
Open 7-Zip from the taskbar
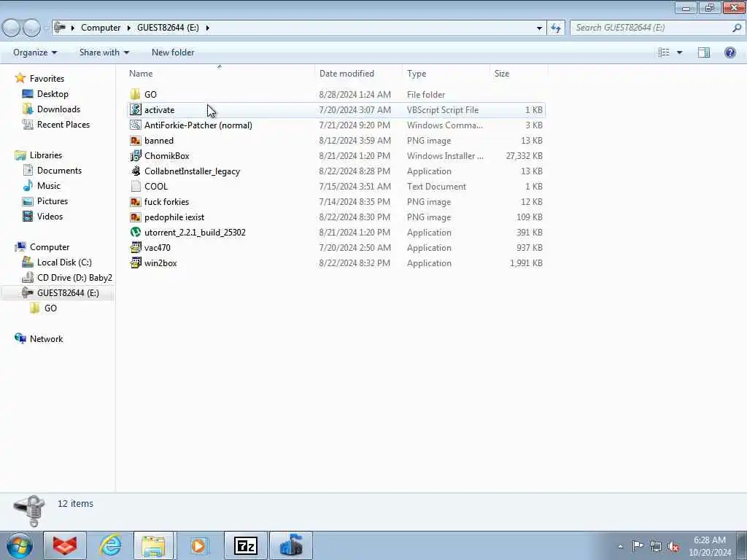246,545
